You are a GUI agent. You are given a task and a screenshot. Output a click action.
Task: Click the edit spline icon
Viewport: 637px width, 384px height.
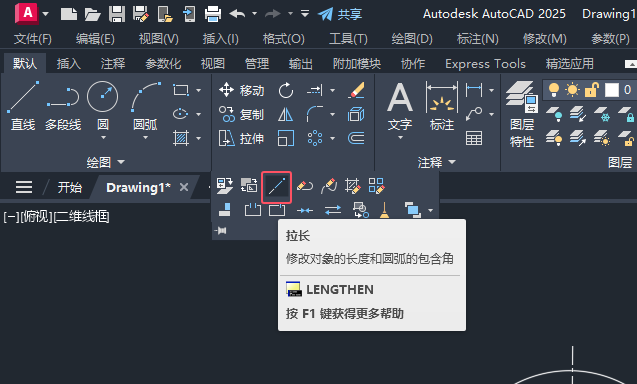[329, 186]
